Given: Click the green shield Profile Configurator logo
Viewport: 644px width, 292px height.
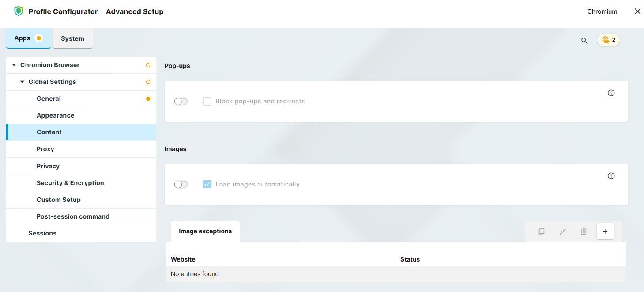Looking at the screenshot, I should [19, 11].
